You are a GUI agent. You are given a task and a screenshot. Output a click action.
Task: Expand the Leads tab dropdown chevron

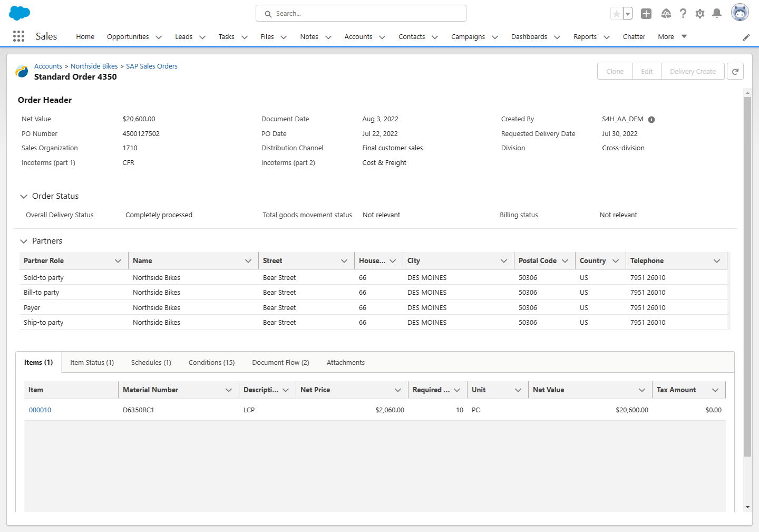click(202, 37)
